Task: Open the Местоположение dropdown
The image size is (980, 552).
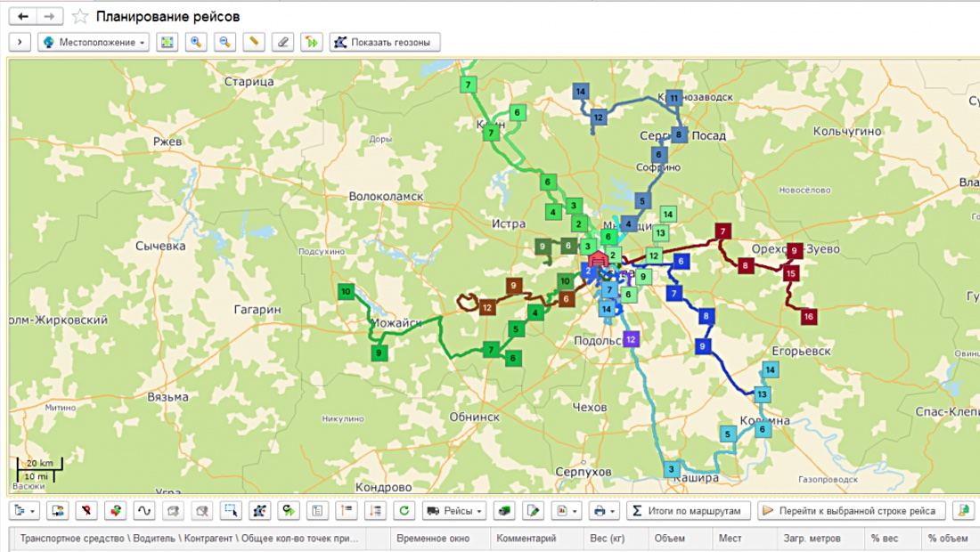Action: coord(94,42)
